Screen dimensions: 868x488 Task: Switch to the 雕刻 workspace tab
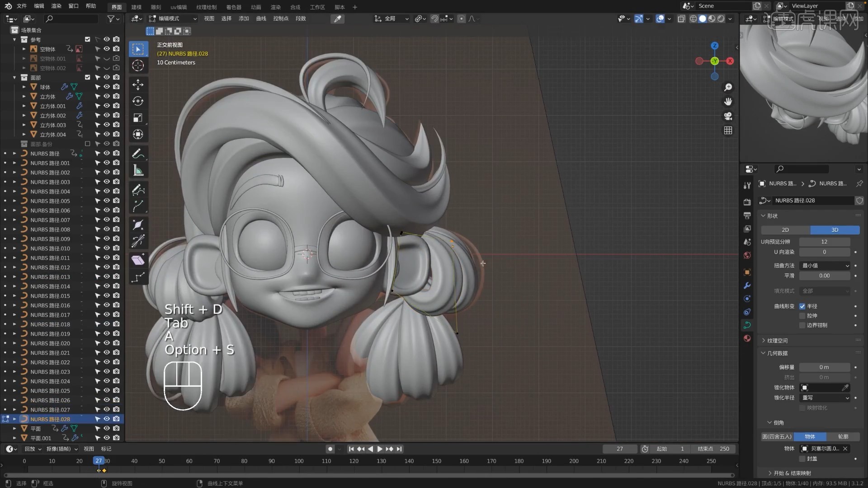click(156, 7)
